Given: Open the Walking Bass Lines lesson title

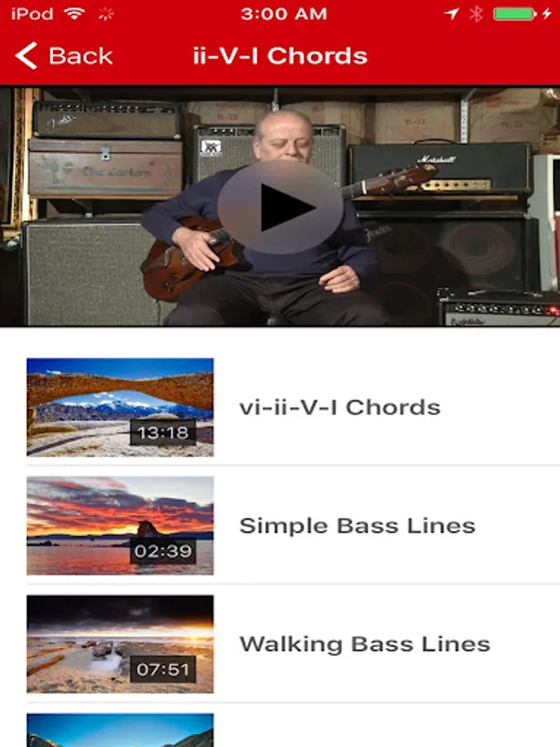Looking at the screenshot, I should pos(365,644).
